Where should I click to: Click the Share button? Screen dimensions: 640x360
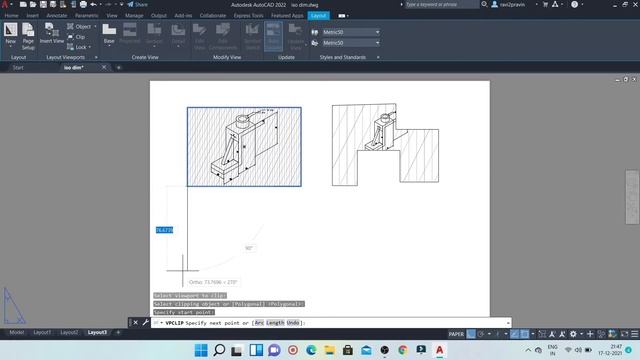coord(138,4)
